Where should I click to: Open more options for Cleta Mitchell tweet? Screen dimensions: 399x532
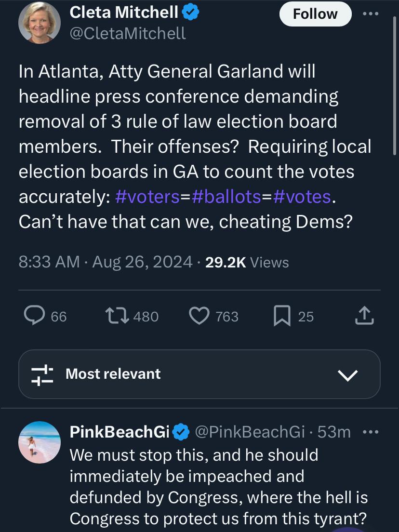tap(371, 13)
